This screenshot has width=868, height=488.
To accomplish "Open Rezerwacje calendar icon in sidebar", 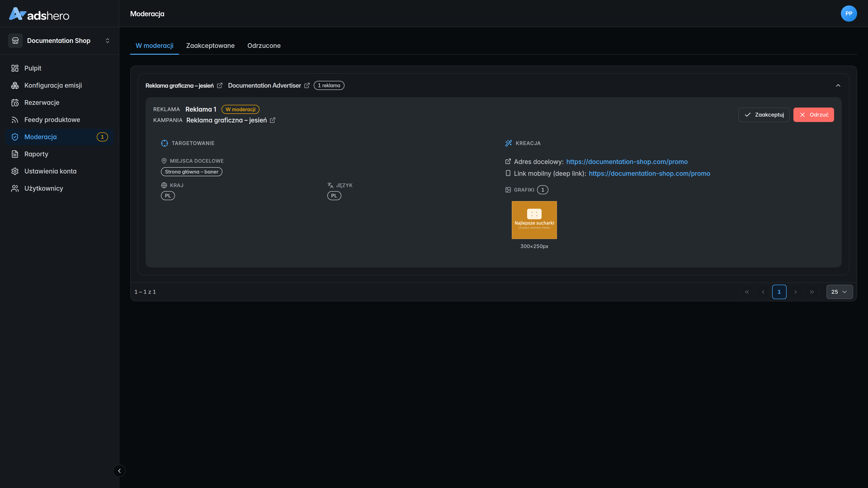I will point(15,102).
